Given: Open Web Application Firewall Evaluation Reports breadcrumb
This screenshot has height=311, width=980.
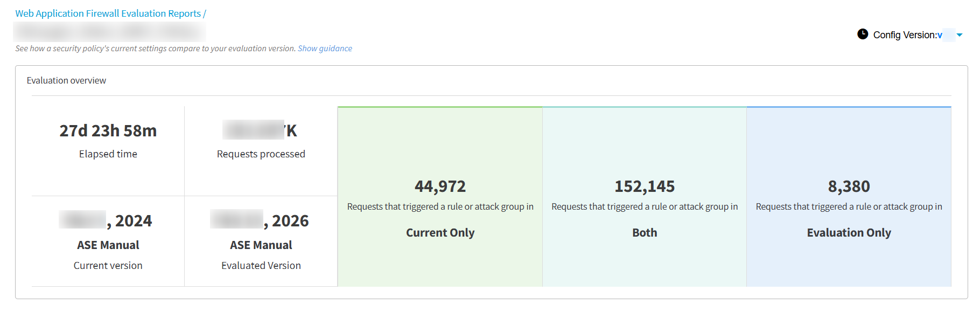Looking at the screenshot, I should [x=108, y=13].
